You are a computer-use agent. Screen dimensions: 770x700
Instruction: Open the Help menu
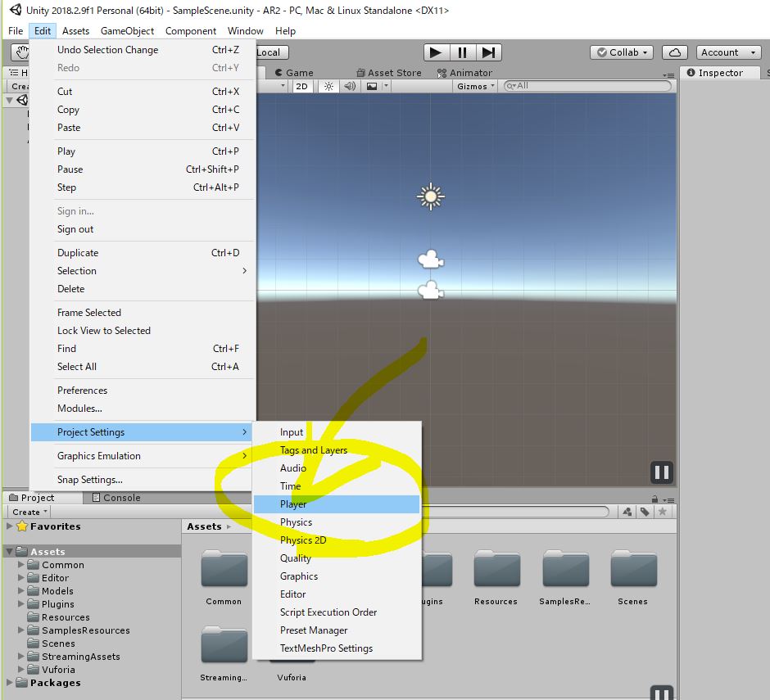click(x=285, y=31)
